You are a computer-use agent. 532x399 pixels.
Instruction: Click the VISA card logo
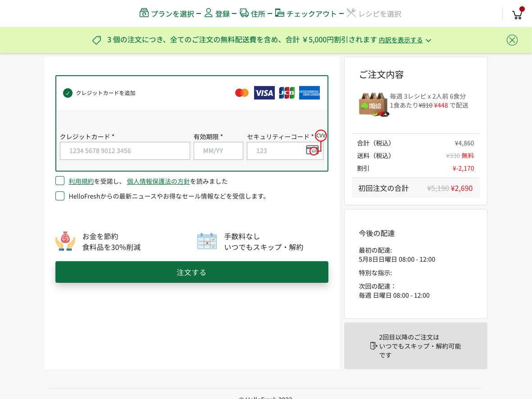(x=264, y=93)
